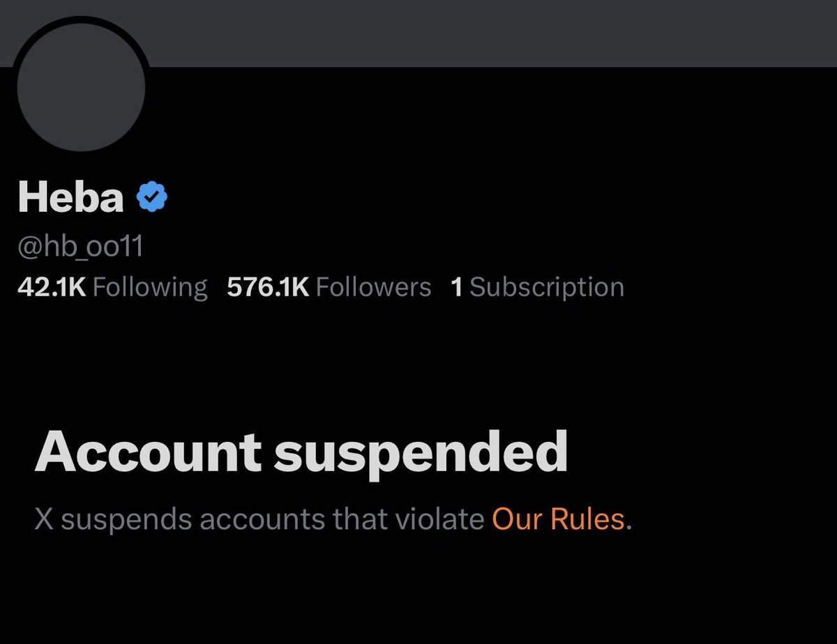Image resolution: width=837 pixels, height=644 pixels.
Task: Select the display name Heba
Action: (x=70, y=198)
